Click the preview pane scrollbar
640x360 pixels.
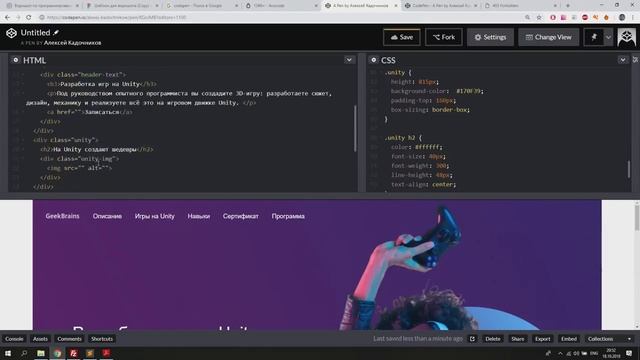(636, 218)
